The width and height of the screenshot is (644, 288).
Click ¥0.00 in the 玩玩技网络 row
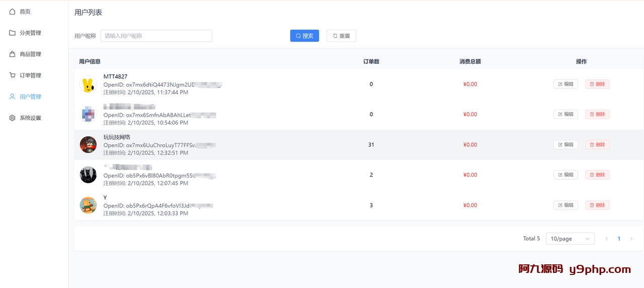[470, 145]
